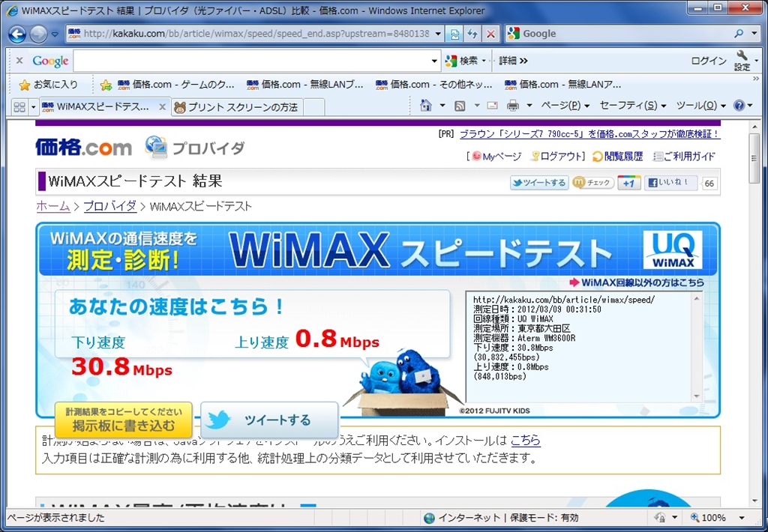Open the Myページ link
The image size is (768, 532).
tap(496, 157)
